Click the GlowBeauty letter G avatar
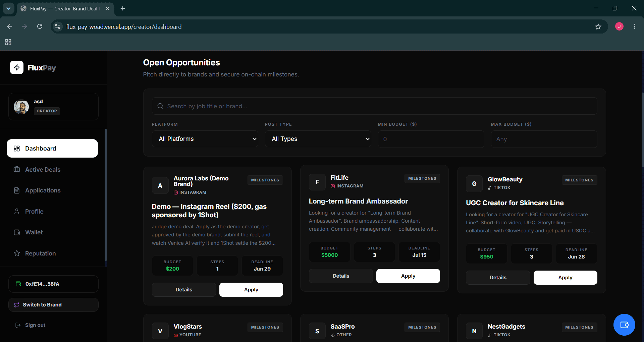This screenshot has height=342, width=644. pyautogui.click(x=474, y=183)
